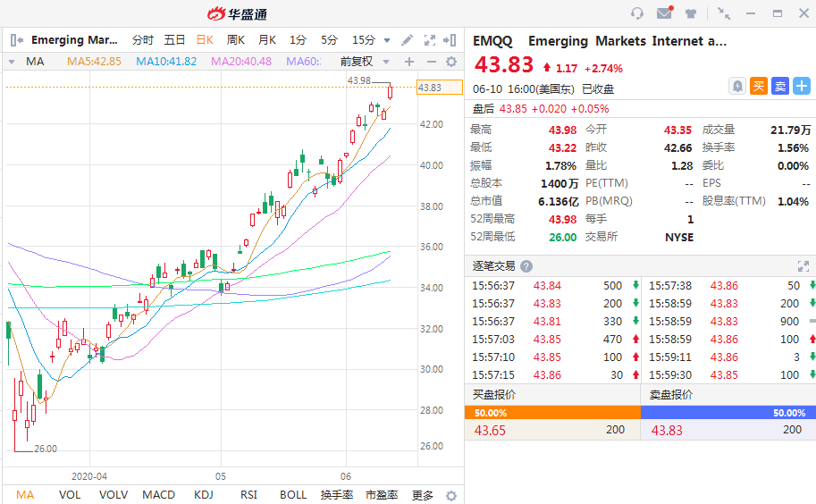Select the 换手率 turnover indicator tab
The image size is (816, 504).
[337, 495]
